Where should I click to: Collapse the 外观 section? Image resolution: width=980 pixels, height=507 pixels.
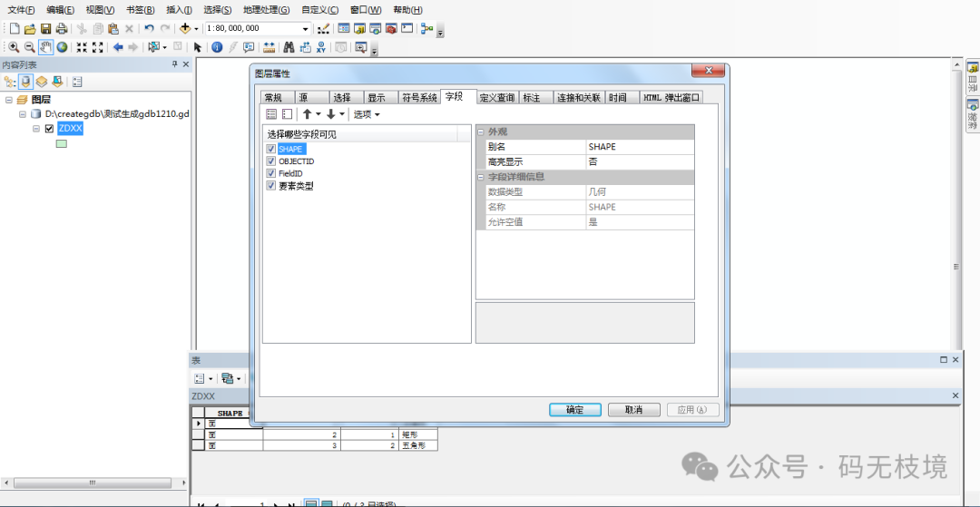(x=481, y=132)
